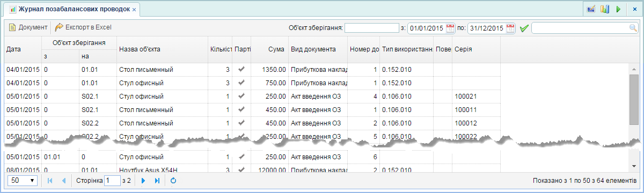Image resolution: width=644 pixels, height=193 pixels.
Task: Go to last page icon
Action: click(157, 181)
